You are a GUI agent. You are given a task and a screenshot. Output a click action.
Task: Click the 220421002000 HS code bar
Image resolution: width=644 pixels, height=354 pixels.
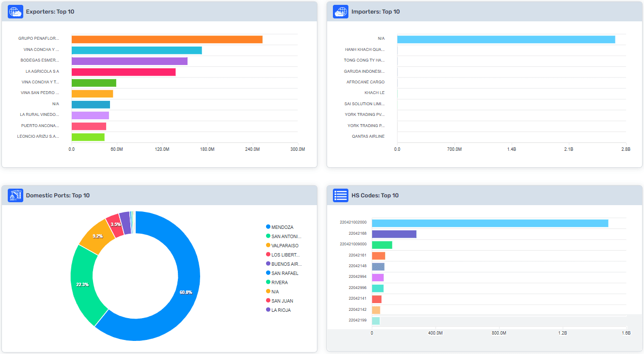click(489, 223)
